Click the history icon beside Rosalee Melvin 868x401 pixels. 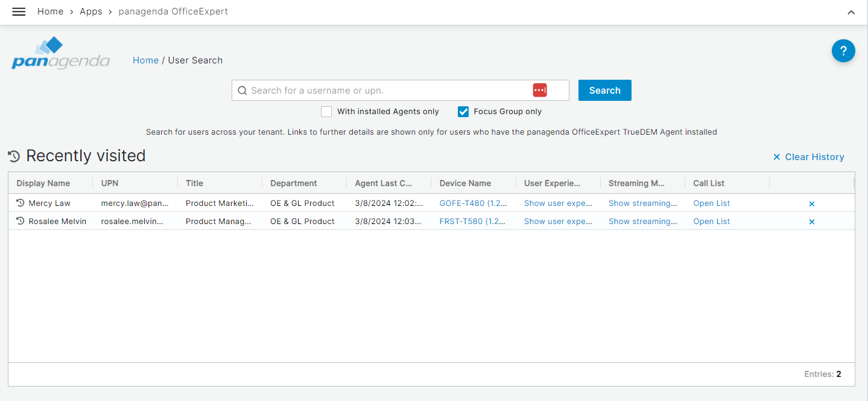tap(21, 221)
